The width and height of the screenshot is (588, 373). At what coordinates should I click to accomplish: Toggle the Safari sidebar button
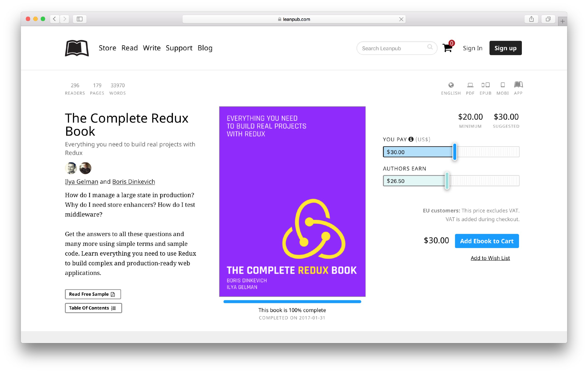(x=80, y=19)
